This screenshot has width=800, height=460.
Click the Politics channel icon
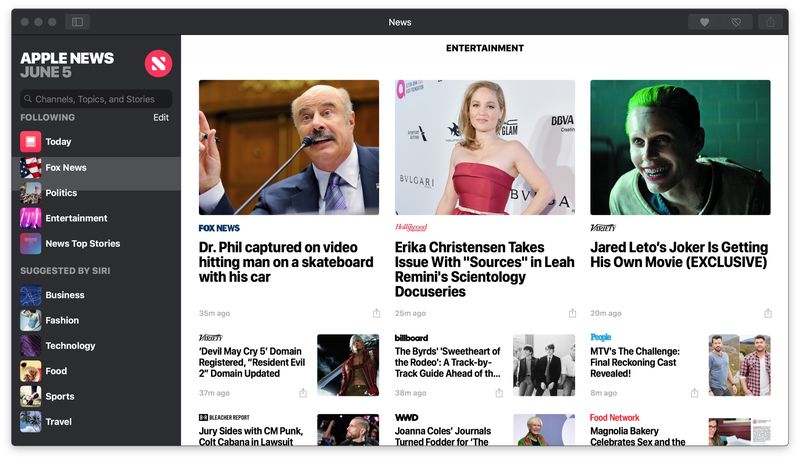point(31,193)
